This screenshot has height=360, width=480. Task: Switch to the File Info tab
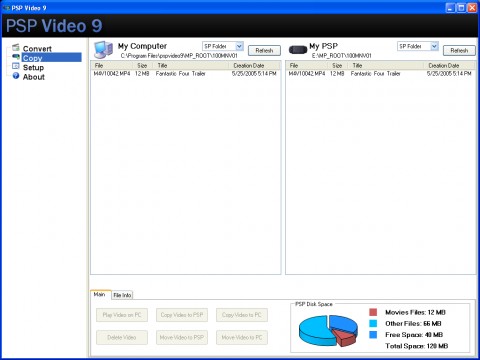pos(122,295)
